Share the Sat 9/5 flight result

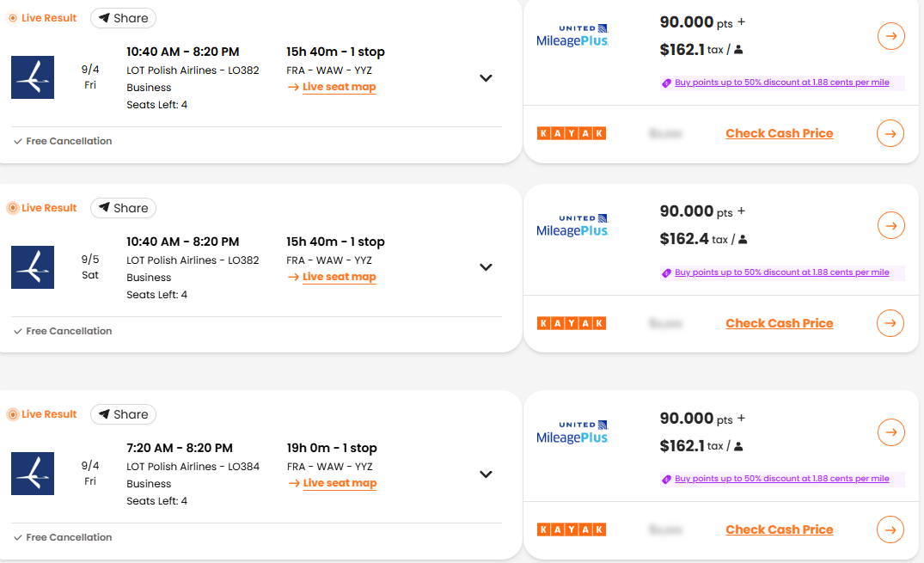[123, 208]
